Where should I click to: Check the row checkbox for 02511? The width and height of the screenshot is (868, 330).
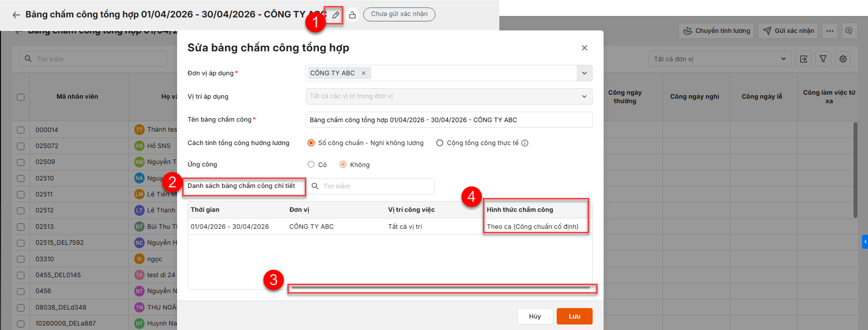[x=20, y=194]
